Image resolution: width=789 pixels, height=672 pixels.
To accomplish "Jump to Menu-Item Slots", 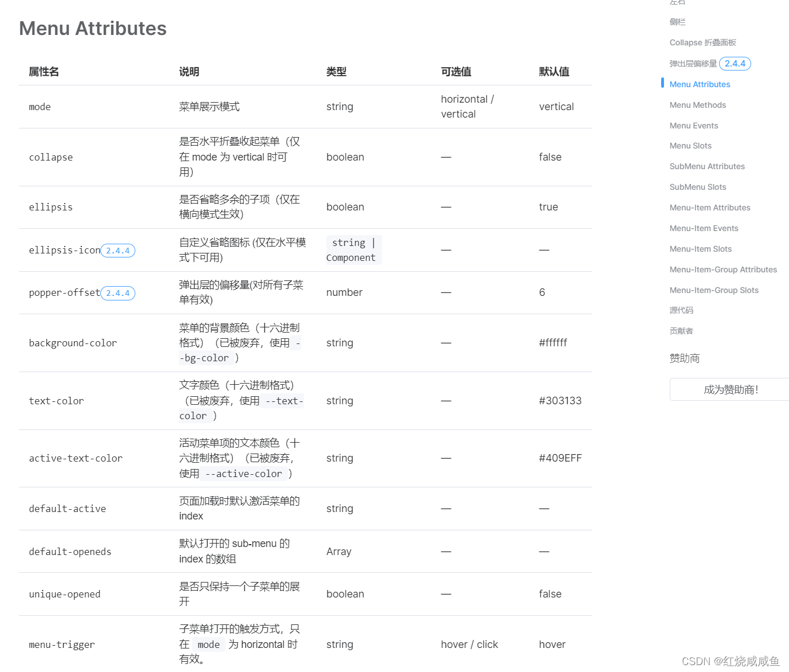I will click(700, 249).
